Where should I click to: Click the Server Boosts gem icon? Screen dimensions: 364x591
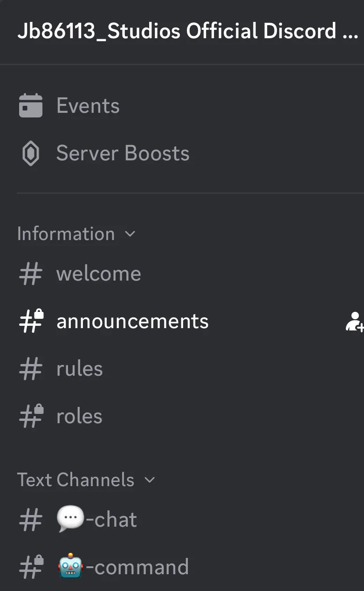coord(31,153)
